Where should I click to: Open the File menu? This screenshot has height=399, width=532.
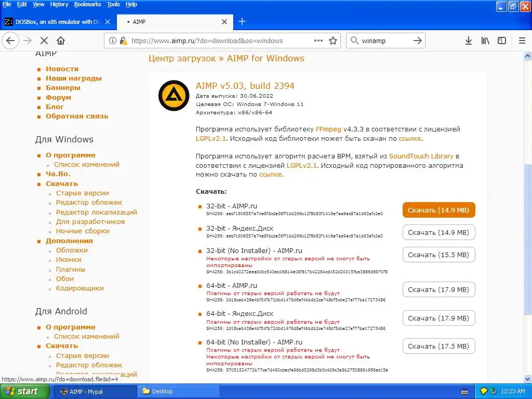[7, 4]
